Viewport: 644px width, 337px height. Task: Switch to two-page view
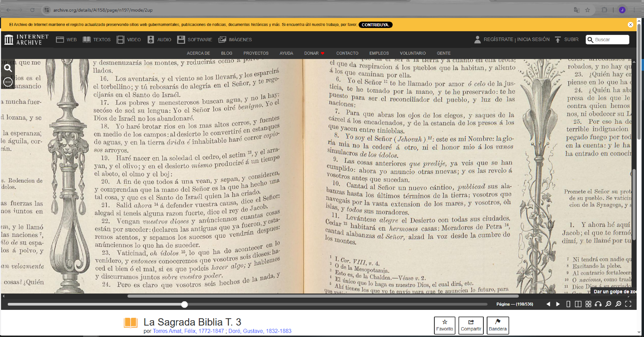[x=578, y=304]
